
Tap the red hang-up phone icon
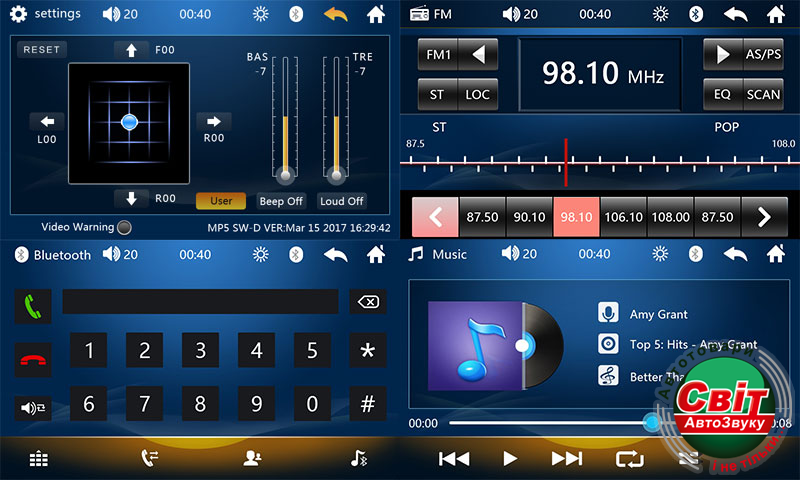[x=33, y=357]
